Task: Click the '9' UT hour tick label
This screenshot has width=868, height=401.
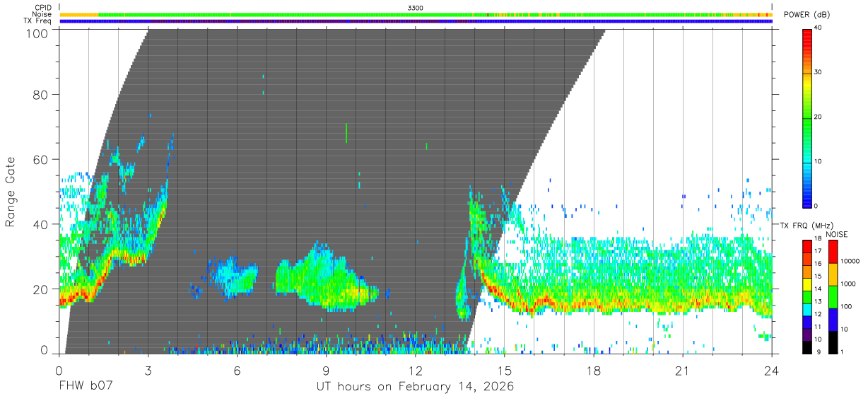Action: coord(326,371)
